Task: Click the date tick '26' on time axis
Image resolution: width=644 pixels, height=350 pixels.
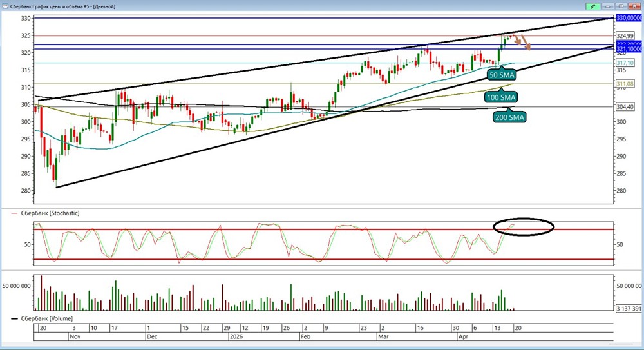Action: point(287,328)
